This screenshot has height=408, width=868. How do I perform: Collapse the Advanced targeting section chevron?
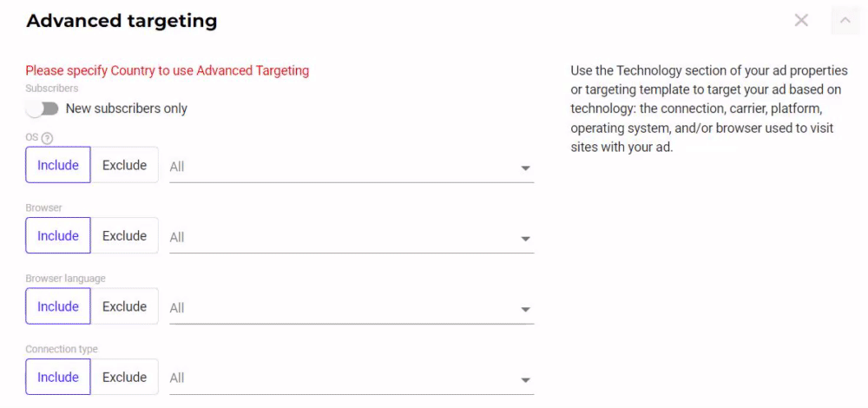coord(845,21)
